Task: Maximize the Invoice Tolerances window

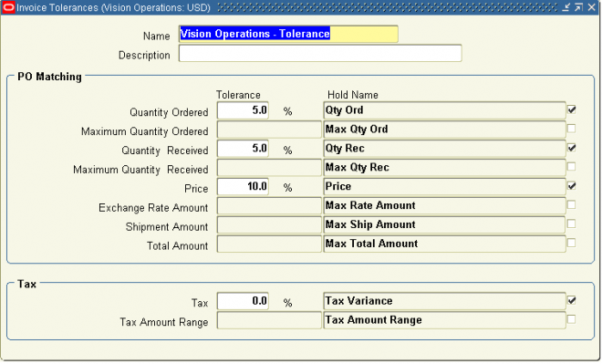Action: coord(578,7)
